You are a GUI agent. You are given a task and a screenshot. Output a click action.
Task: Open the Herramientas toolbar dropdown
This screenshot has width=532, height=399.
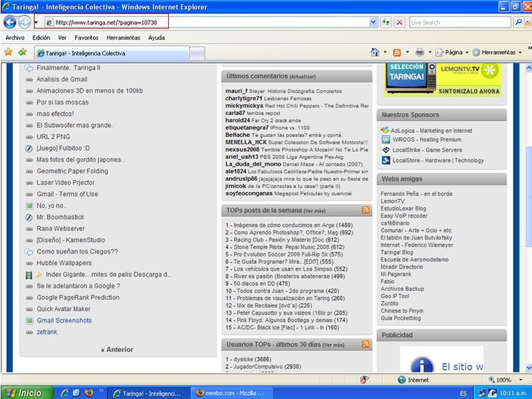[497, 53]
